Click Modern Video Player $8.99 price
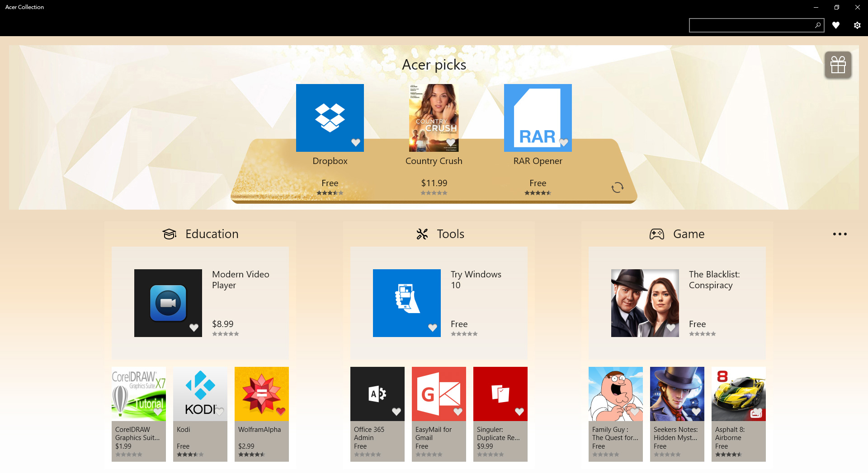 tap(223, 324)
